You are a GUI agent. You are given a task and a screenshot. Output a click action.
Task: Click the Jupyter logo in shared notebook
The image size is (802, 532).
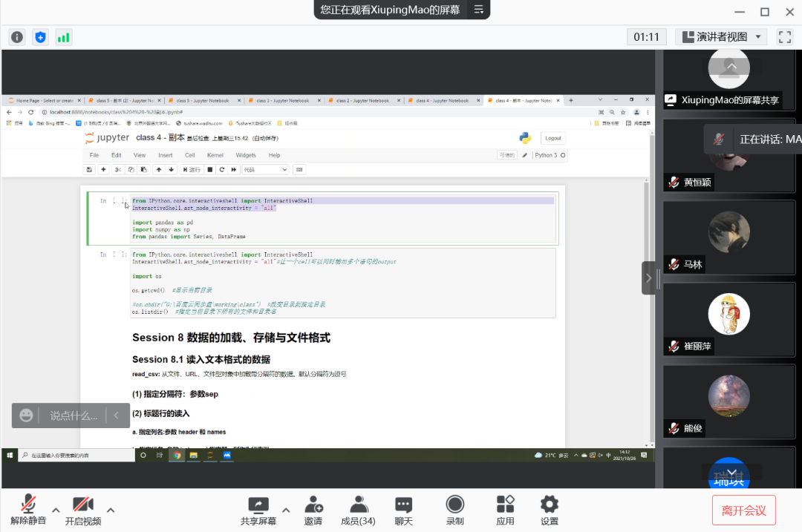coord(107,138)
